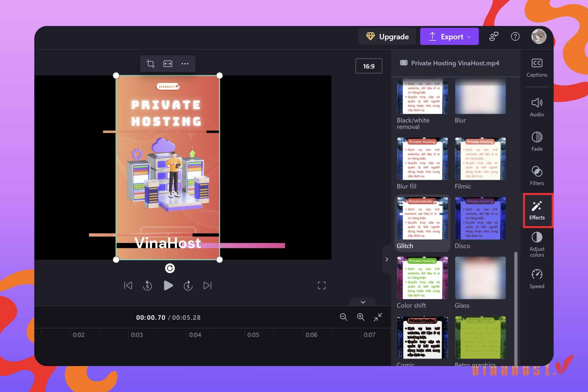This screenshot has height=392, width=588.
Task: Click the bottom-left resize handle of the video
Action: pyautogui.click(x=116, y=260)
